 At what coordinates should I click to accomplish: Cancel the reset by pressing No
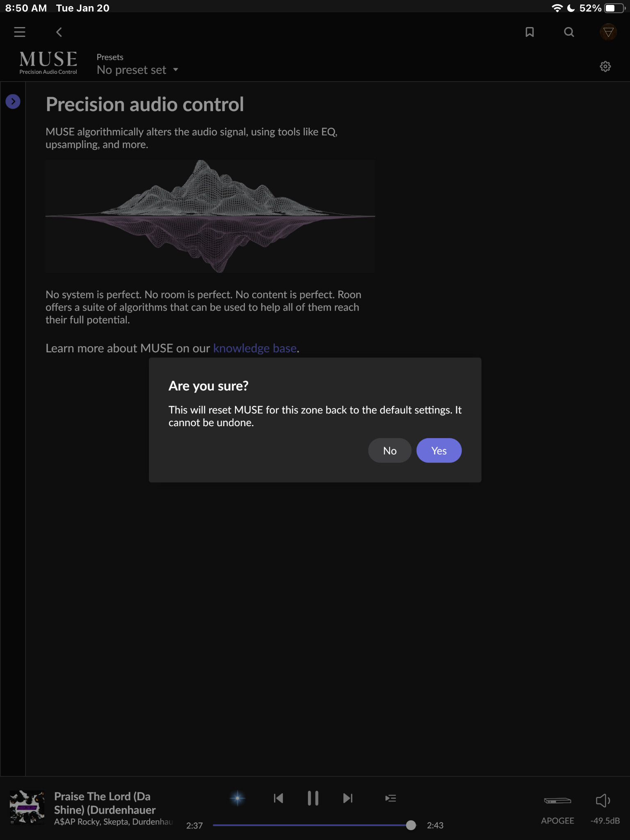[390, 451]
